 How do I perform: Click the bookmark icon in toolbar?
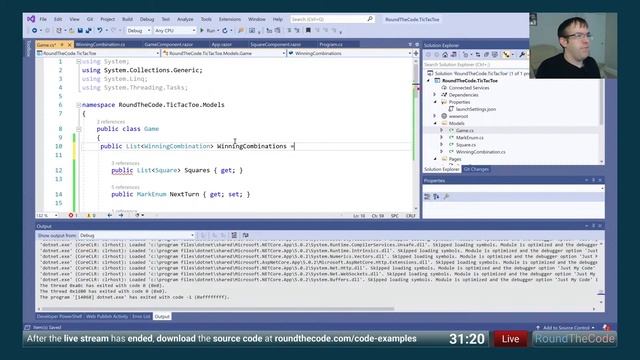(x=308, y=31)
